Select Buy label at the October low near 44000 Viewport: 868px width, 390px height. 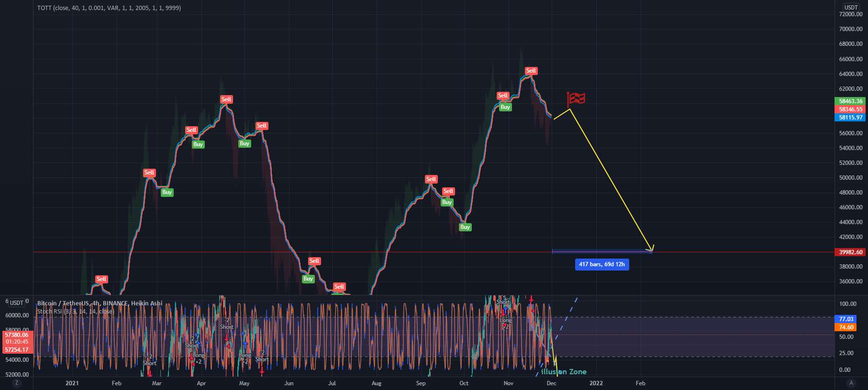click(465, 227)
